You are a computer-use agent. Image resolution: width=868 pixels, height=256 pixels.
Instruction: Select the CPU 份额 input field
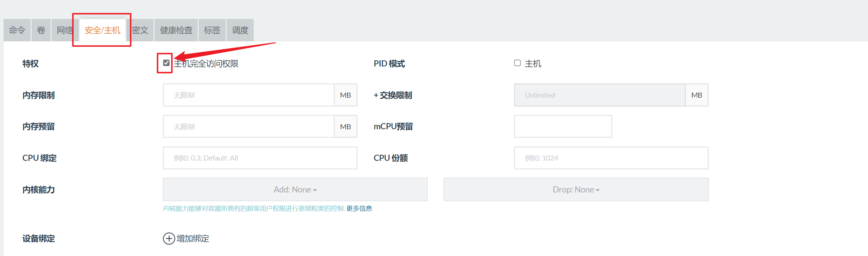[x=611, y=158]
